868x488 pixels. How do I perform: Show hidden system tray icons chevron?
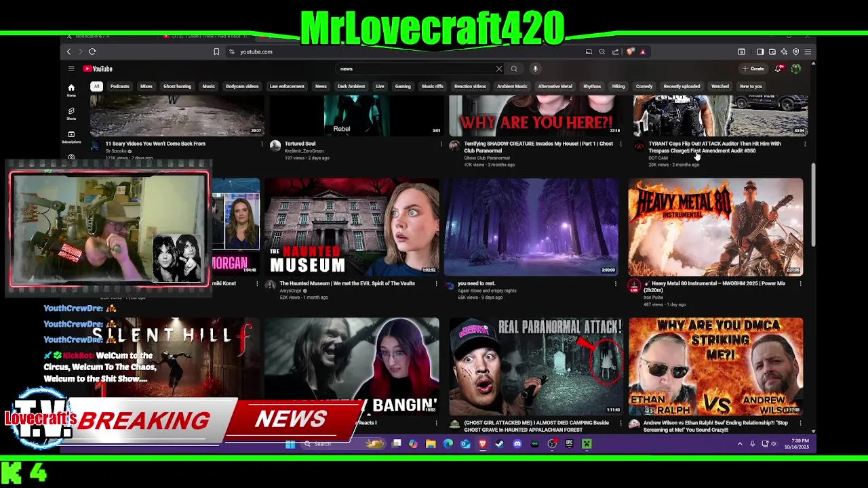pos(740,444)
